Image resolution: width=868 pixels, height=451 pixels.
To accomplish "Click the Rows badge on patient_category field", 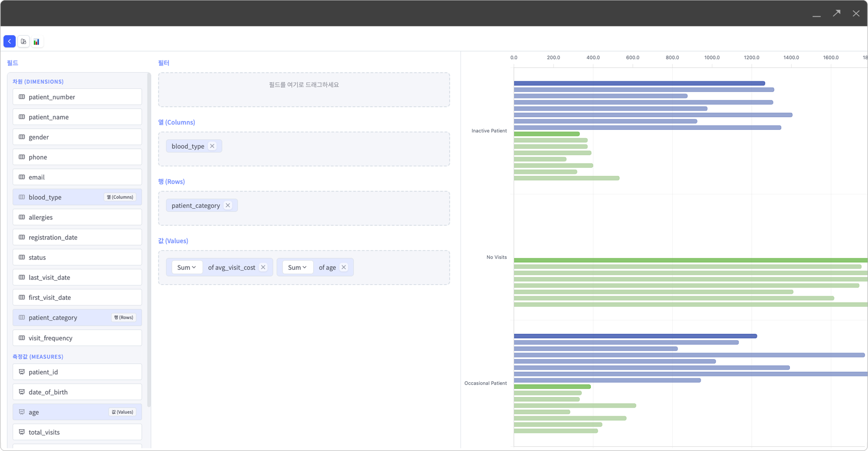I will coord(124,318).
